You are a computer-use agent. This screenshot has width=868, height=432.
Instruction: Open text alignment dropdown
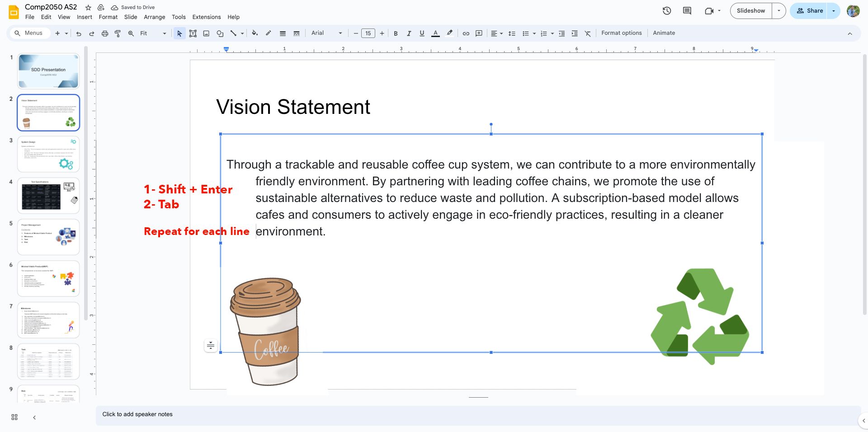pos(496,33)
